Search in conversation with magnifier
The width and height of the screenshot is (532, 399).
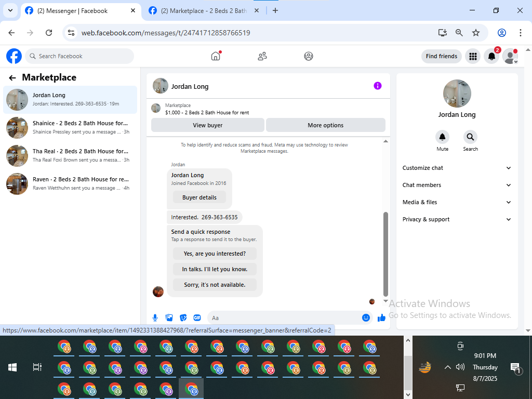coord(470,137)
